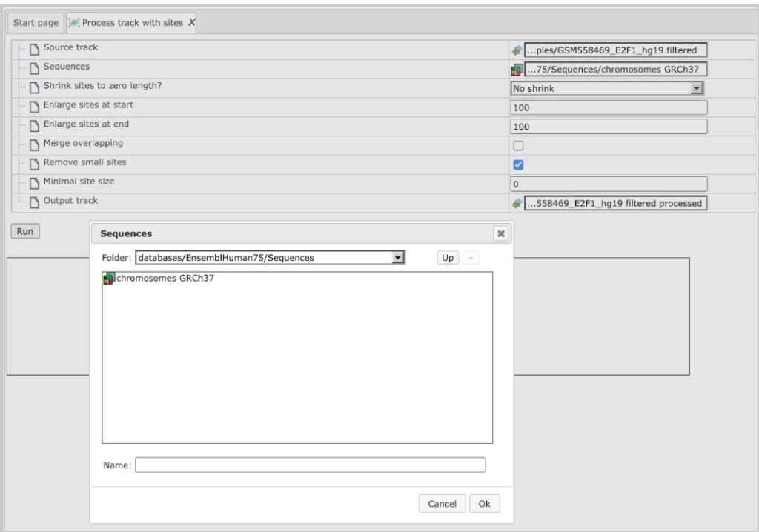Open the Shrink sites to zero length dropdown
The height and width of the screenshot is (532, 759).
[x=696, y=88]
